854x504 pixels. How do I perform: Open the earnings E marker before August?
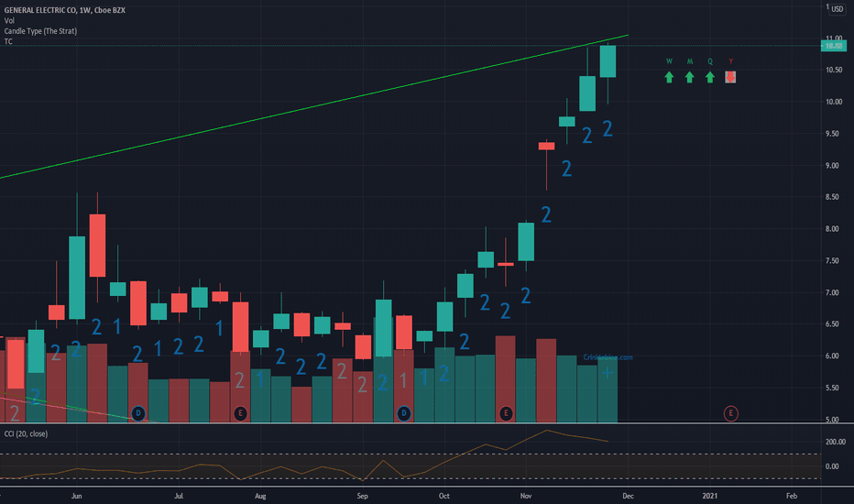[x=240, y=413]
